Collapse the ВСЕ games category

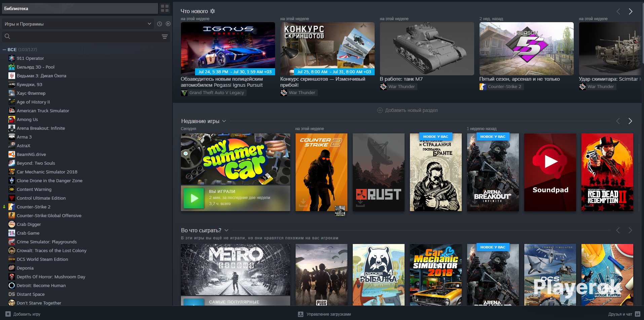4,49
